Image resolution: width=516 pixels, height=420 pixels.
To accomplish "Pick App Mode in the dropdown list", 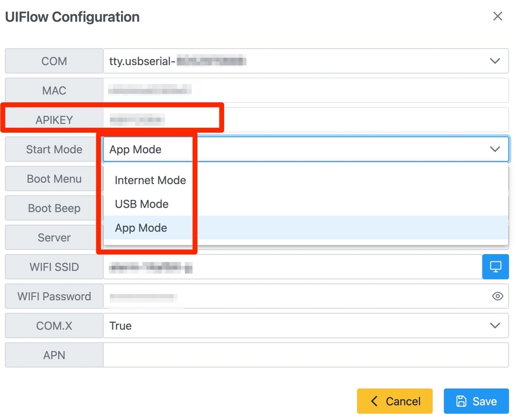I will click(141, 228).
